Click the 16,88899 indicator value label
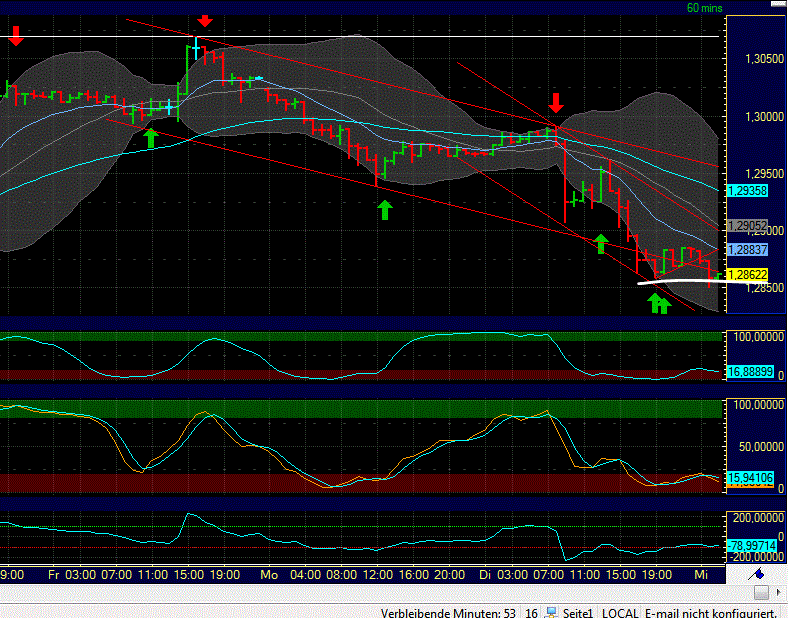 click(x=750, y=372)
